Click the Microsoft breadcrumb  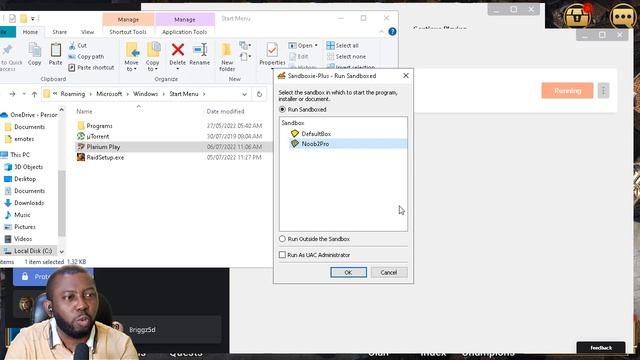[109, 94]
